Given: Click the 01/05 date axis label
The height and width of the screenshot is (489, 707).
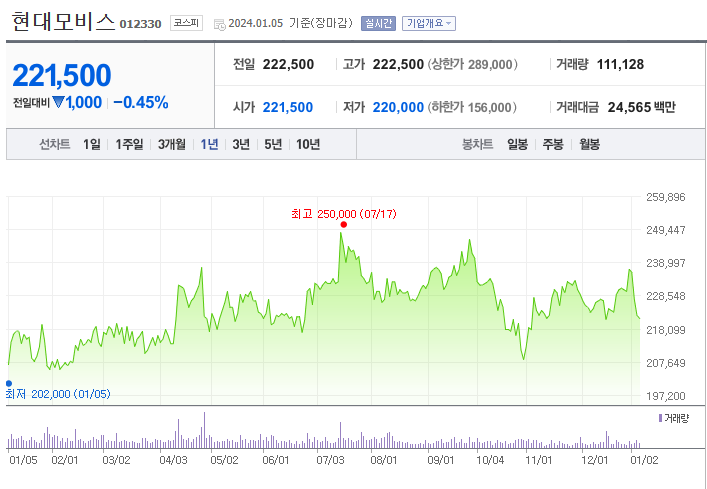Looking at the screenshot, I should [23, 460].
